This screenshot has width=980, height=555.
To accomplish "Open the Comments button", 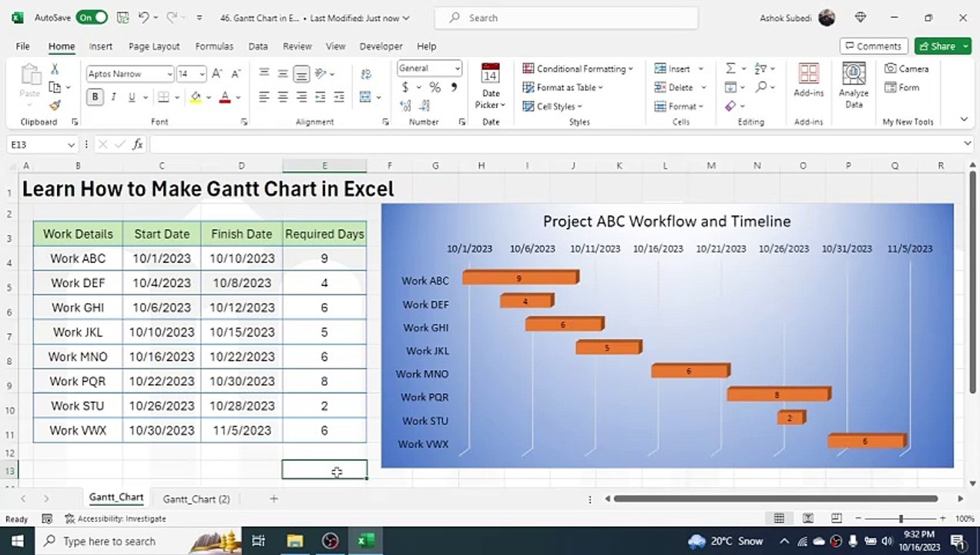I will (x=874, y=46).
